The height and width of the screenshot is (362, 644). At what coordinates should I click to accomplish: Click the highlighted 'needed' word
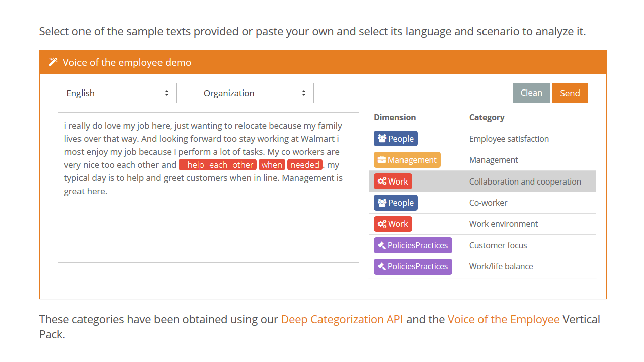point(305,165)
